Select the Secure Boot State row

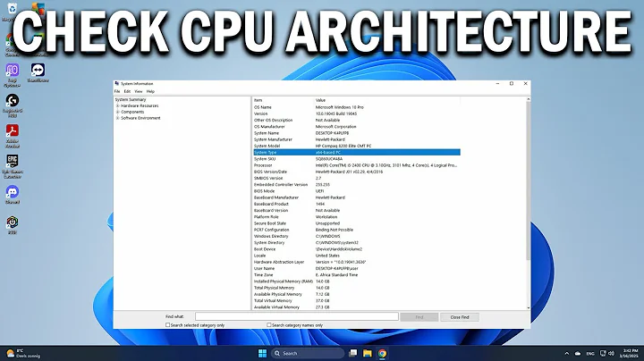pos(357,223)
